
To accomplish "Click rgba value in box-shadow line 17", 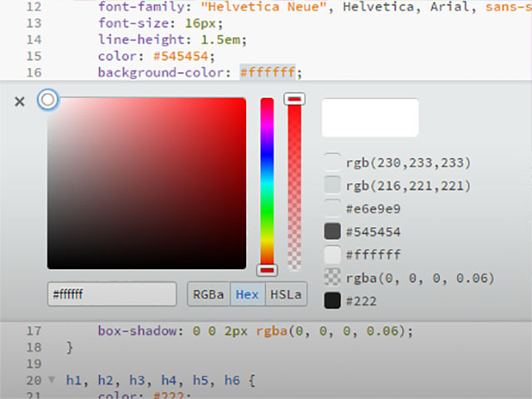I will [331, 331].
